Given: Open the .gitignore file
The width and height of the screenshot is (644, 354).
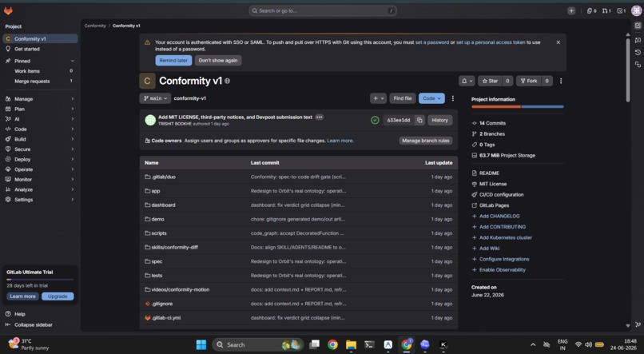Looking at the screenshot, I should pos(162,304).
